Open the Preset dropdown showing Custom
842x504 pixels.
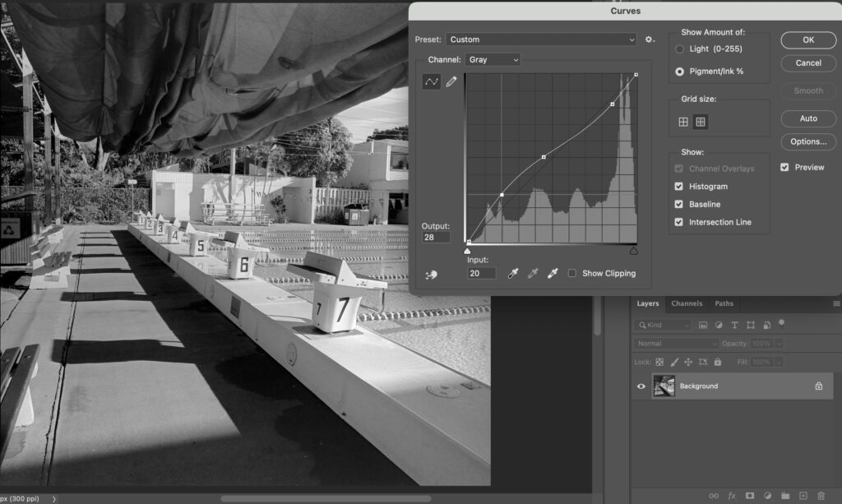pyautogui.click(x=541, y=39)
